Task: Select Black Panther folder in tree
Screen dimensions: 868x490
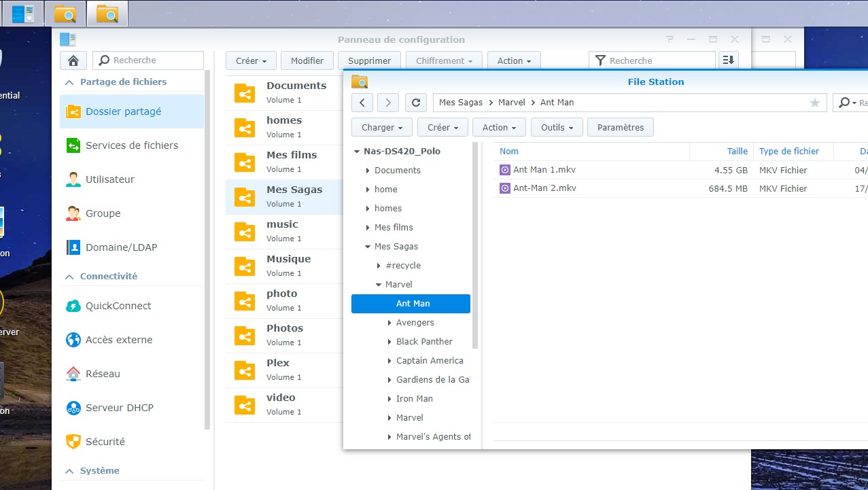Action: [424, 342]
